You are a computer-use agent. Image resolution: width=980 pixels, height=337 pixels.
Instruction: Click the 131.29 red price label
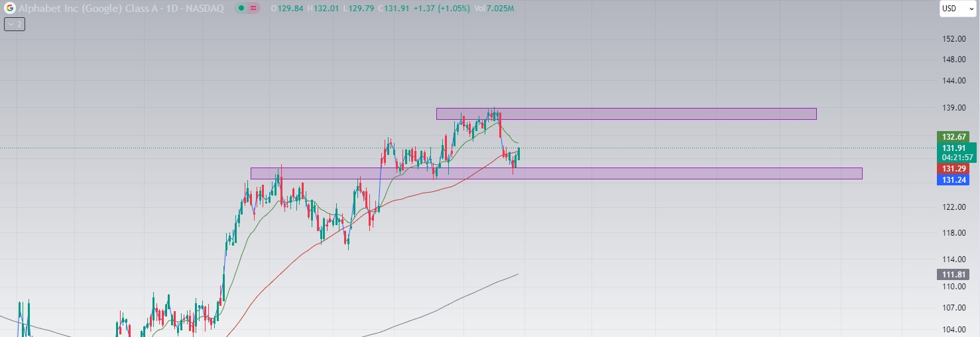pos(953,169)
